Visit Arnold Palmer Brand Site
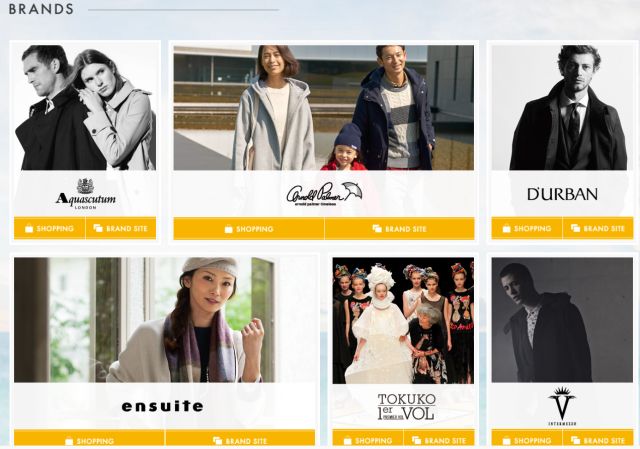 coord(400,229)
